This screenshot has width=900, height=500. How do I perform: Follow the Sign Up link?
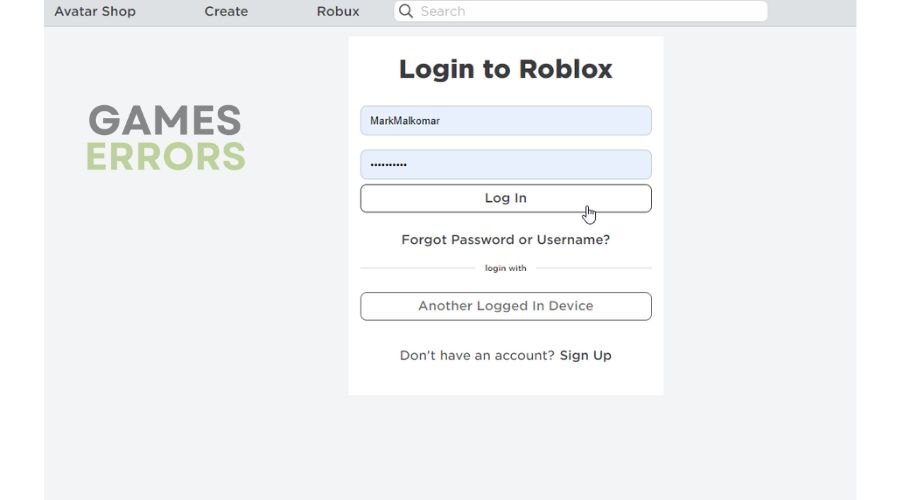coord(585,355)
